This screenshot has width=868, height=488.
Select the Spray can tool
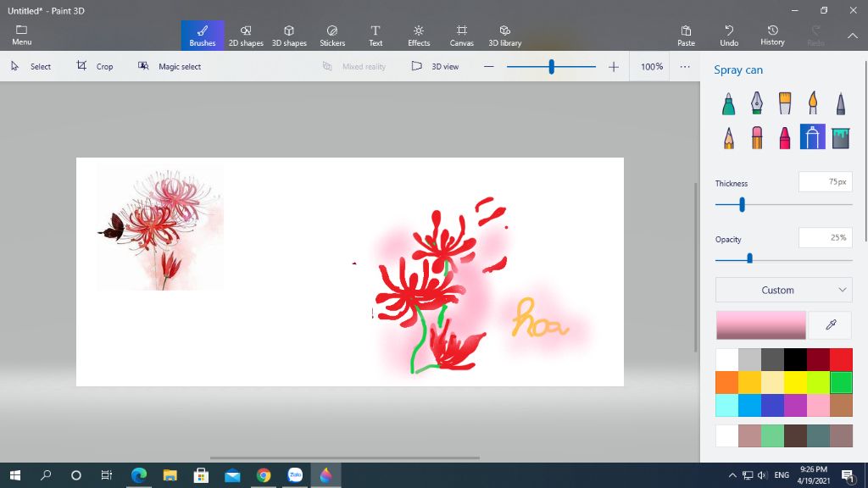[x=813, y=137]
